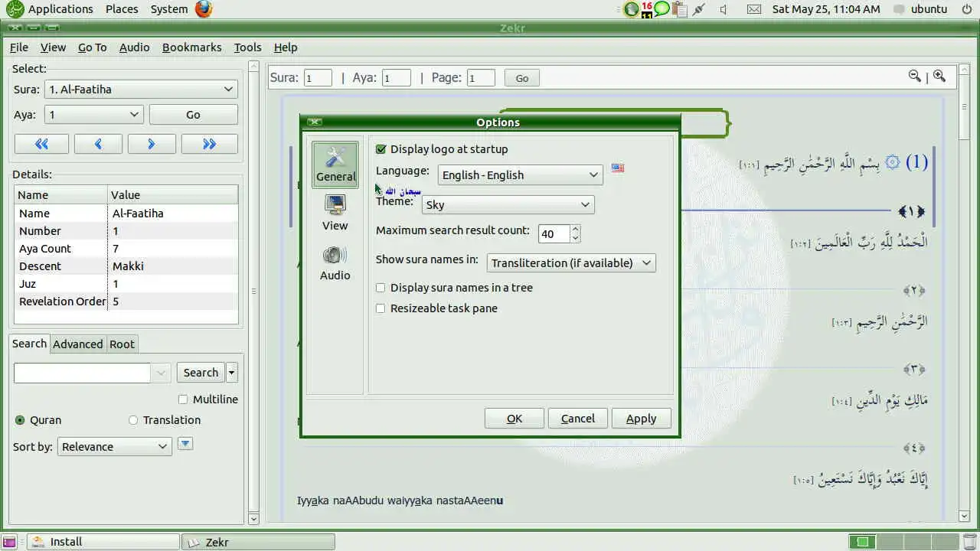Click the maximum search result count field

click(x=554, y=234)
